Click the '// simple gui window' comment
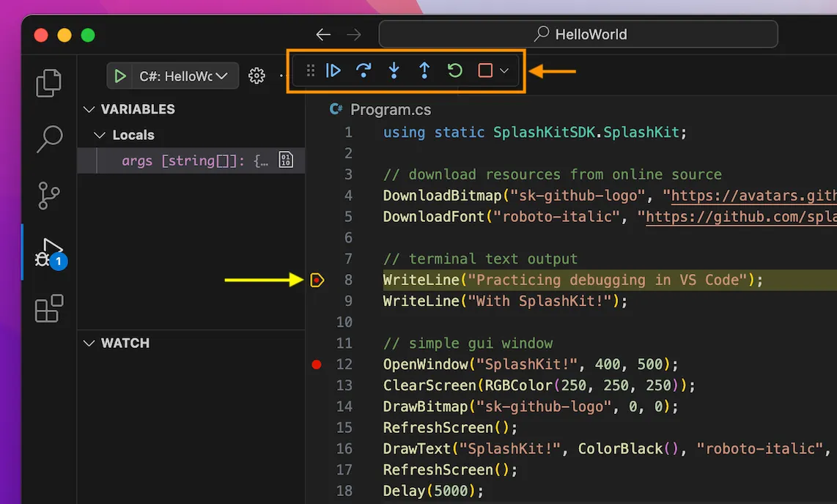Image resolution: width=837 pixels, height=504 pixels. (468, 343)
